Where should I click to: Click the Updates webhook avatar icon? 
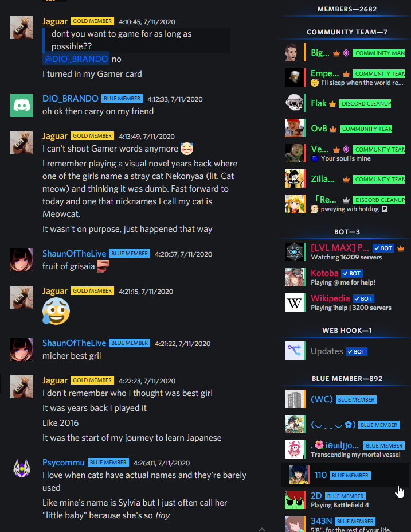[295, 351]
